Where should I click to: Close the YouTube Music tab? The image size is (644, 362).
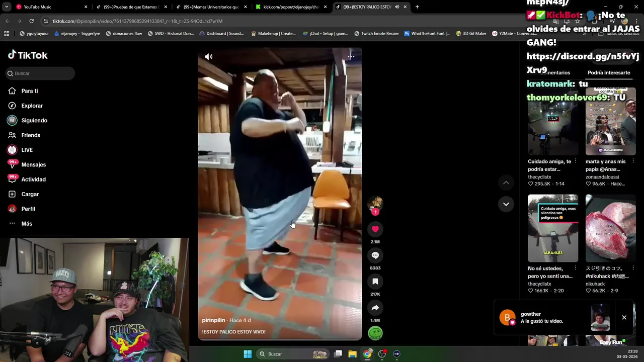86,7
